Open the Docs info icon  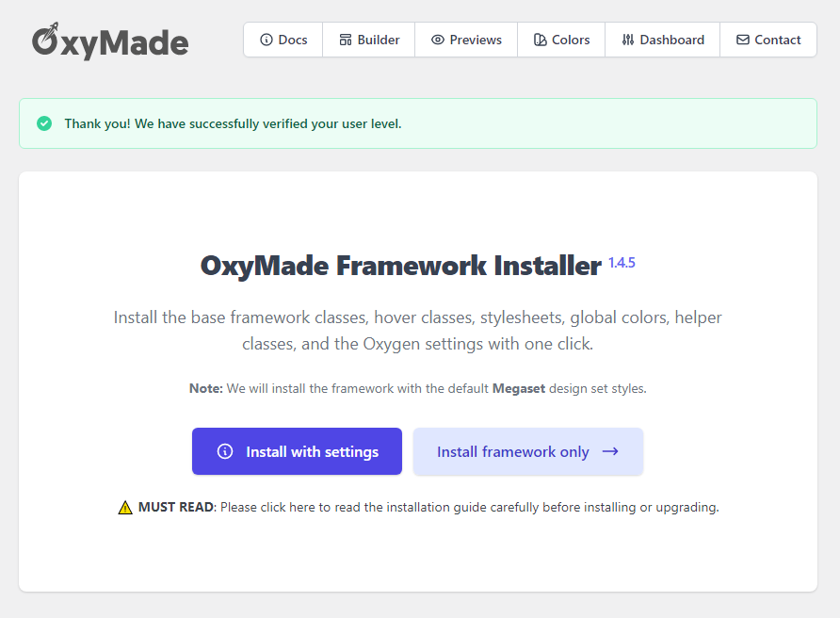[267, 40]
